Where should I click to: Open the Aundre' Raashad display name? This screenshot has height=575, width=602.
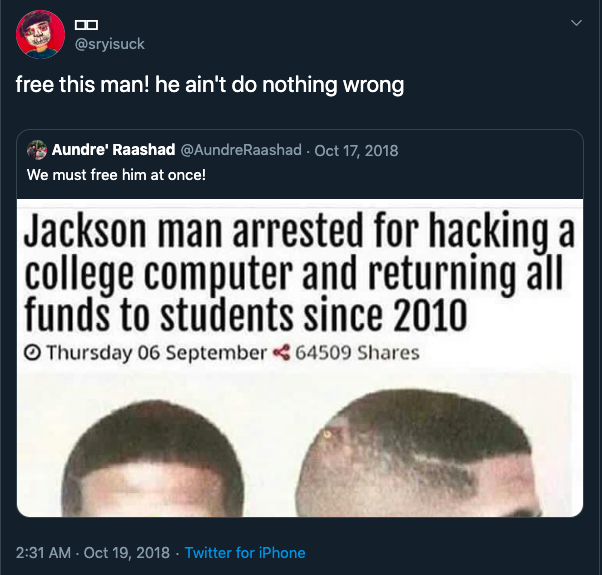coord(114,150)
